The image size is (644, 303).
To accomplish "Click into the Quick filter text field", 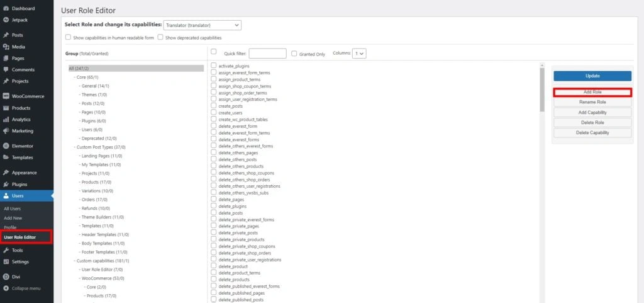I will [x=267, y=54].
